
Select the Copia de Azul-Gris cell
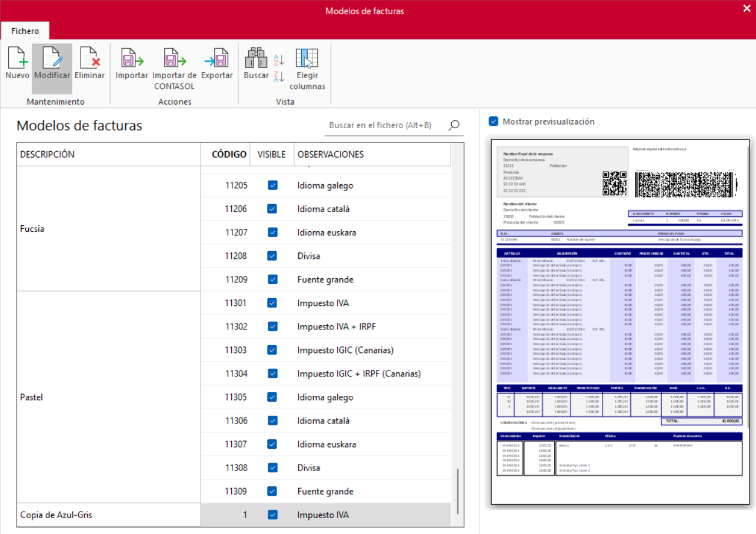109,515
